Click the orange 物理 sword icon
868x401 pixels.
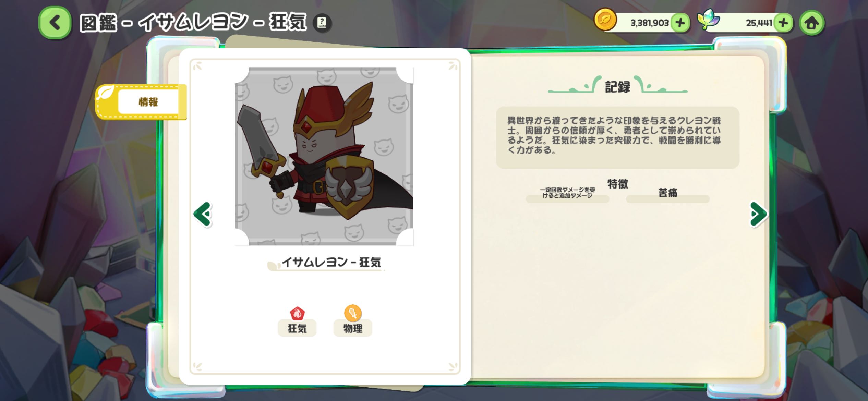[x=353, y=313]
